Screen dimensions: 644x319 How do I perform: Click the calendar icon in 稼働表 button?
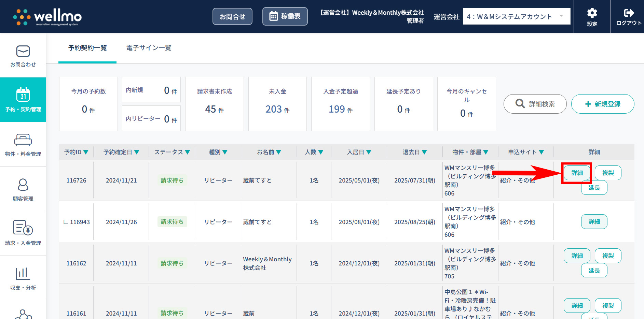click(273, 16)
